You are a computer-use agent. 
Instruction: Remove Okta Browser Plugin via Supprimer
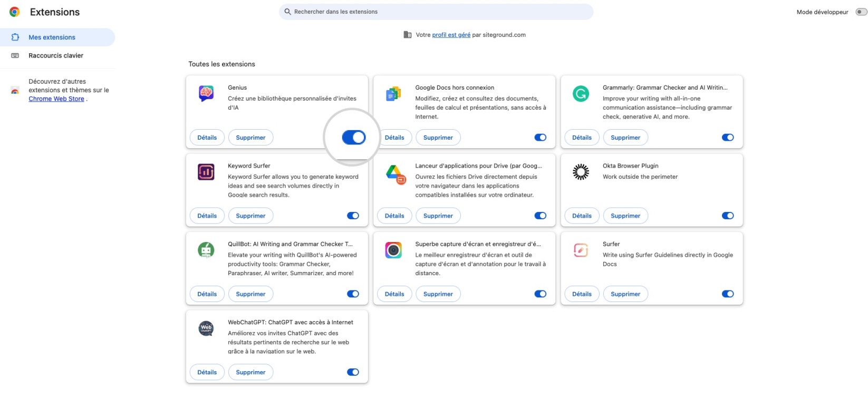pyautogui.click(x=625, y=216)
